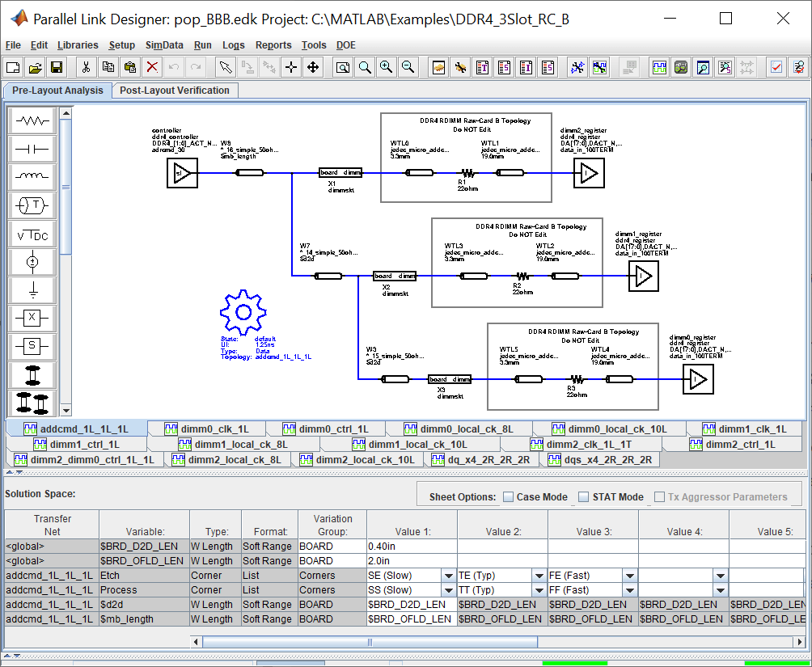This screenshot has width=812, height=667.
Task: Enable the Case Mode checkbox
Action: (508, 497)
